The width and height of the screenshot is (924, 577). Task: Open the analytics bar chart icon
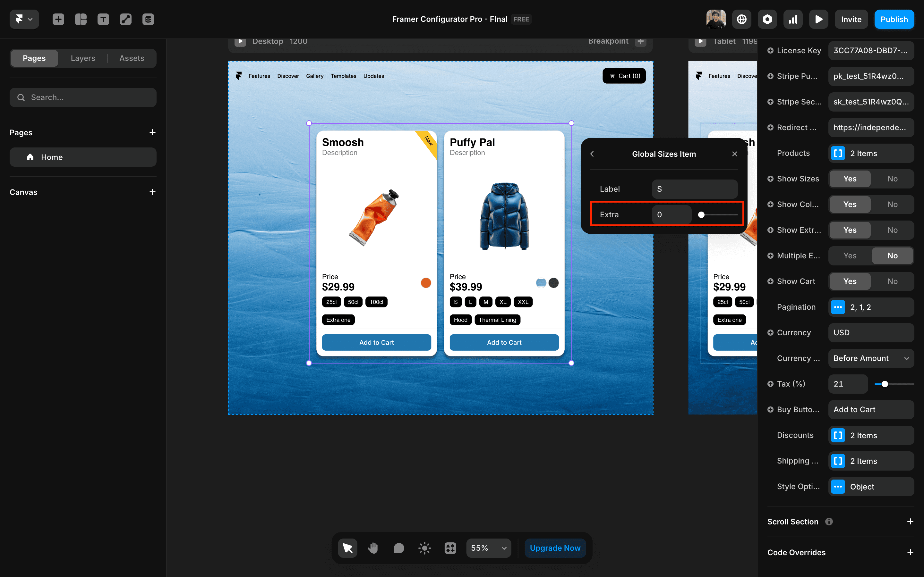pyautogui.click(x=793, y=19)
